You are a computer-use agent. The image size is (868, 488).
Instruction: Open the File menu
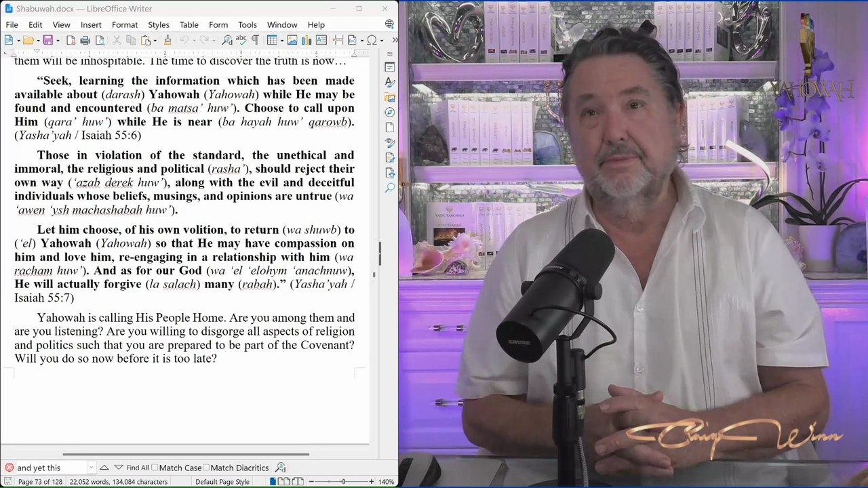coord(12,24)
